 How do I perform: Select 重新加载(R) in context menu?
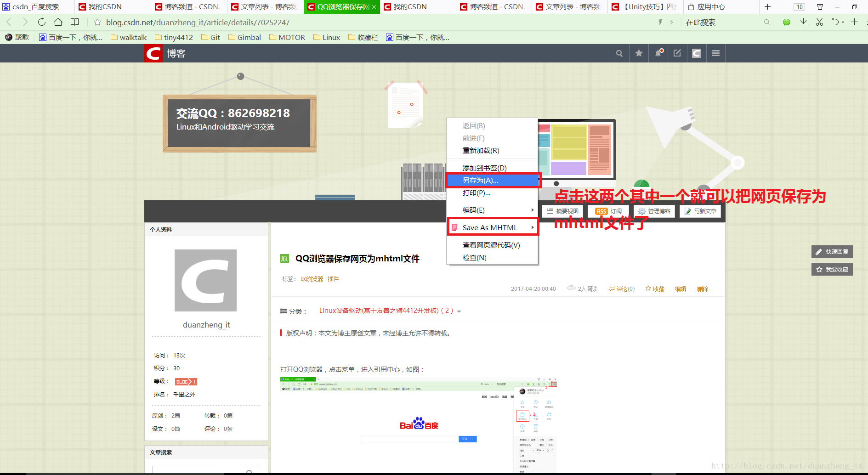click(492, 151)
